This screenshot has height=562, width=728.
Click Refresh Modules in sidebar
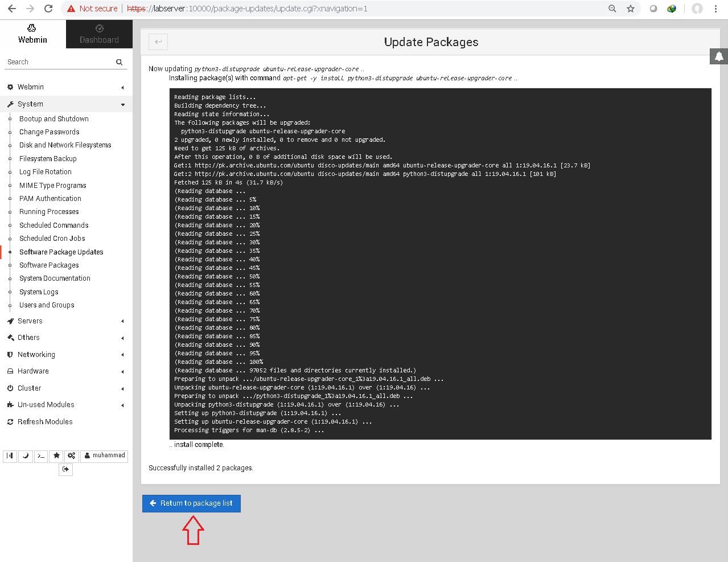click(x=45, y=422)
